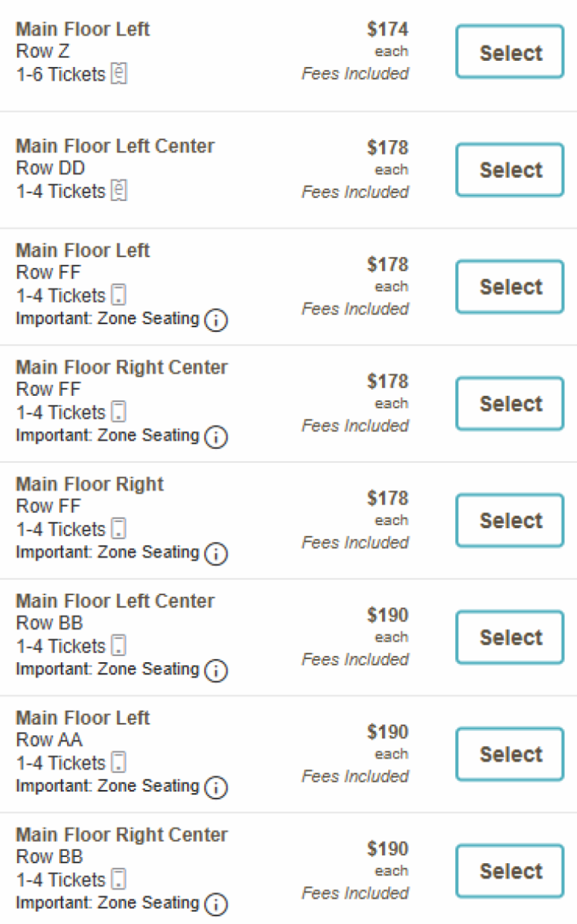The width and height of the screenshot is (577, 924).
Task: Click e-ticket icon for Left Center Row DD
Action: (x=119, y=190)
